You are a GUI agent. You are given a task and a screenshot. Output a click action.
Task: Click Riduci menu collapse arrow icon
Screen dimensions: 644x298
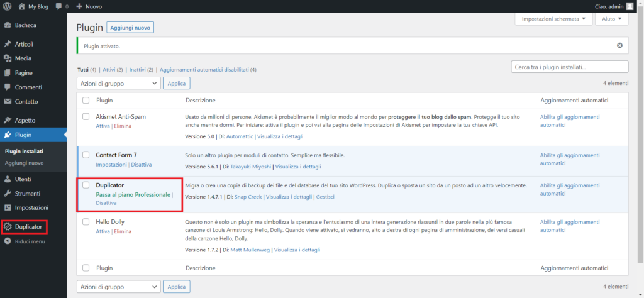8,241
